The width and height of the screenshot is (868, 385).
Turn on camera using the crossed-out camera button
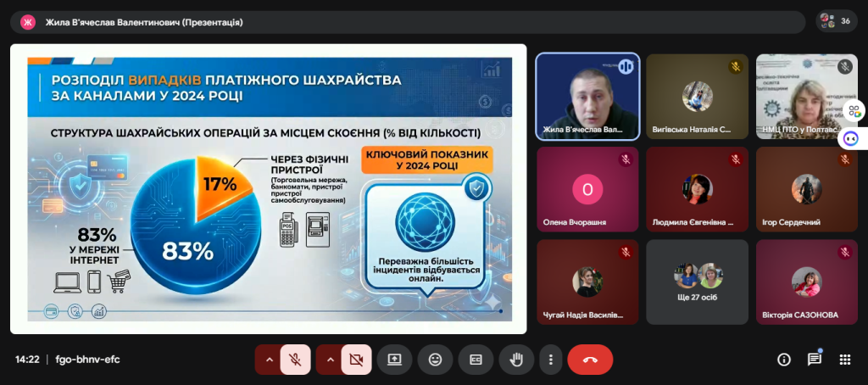point(357,360)
